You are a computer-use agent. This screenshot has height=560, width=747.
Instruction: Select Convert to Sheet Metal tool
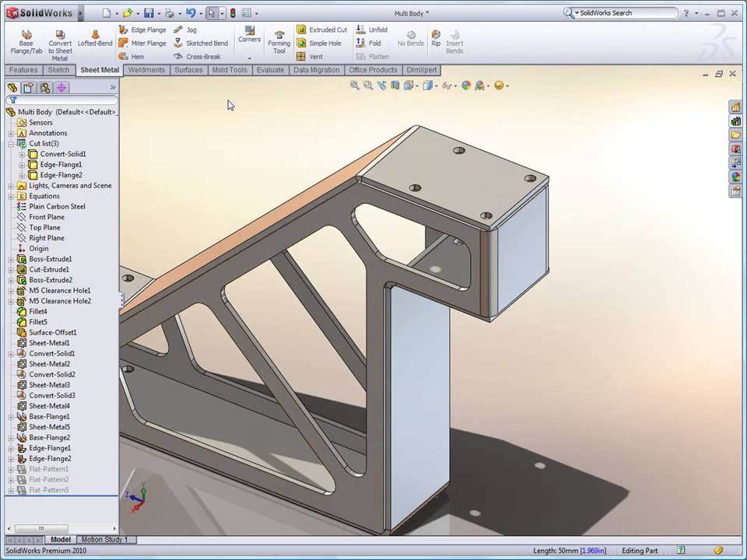pyautogui.click(x=60, y=44)
